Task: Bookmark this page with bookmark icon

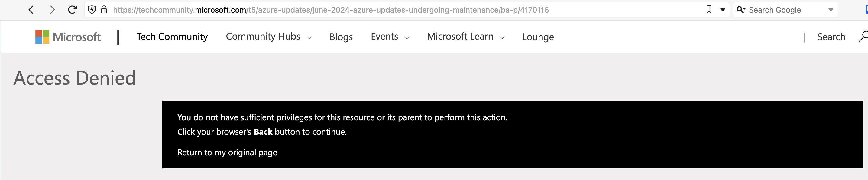Action: point(709,10)
